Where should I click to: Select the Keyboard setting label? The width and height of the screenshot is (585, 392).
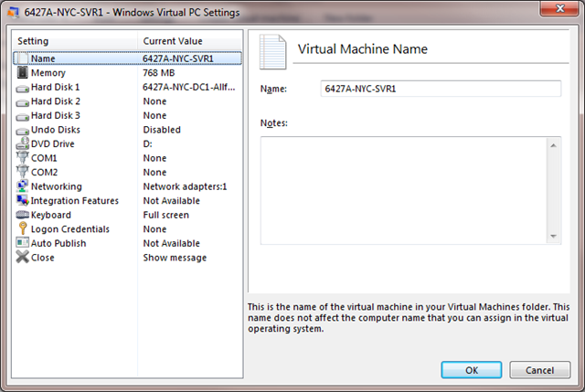[x=51, y=215]
